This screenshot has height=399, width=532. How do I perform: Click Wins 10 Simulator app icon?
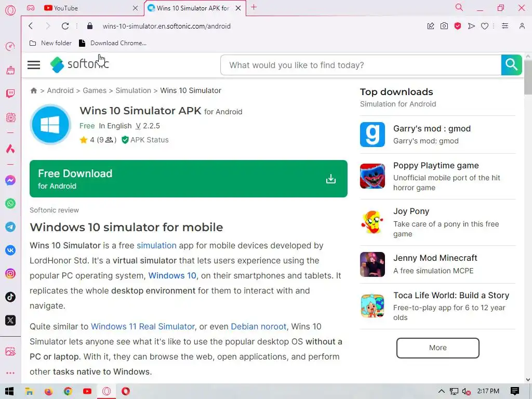point(50,125)
